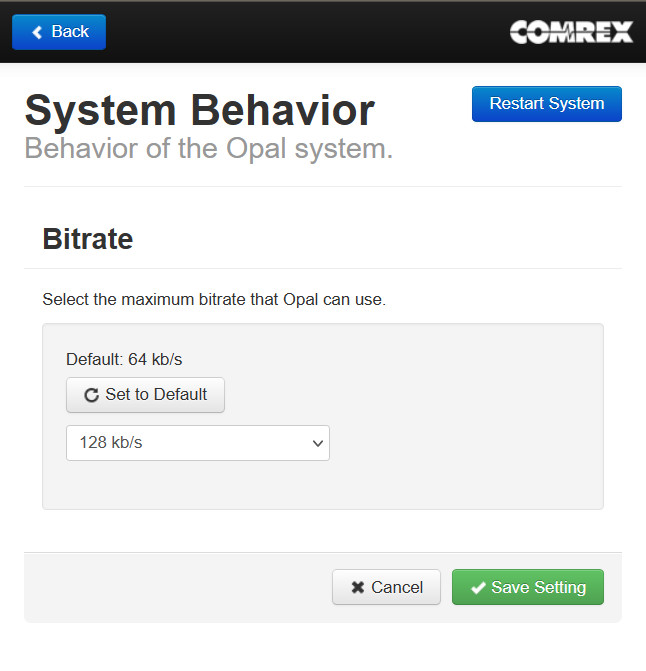The height and width of the screenshot is (671, 646).
Task: Click the 'Default: 64 kb/s' label
Action: tap(124, 359)
